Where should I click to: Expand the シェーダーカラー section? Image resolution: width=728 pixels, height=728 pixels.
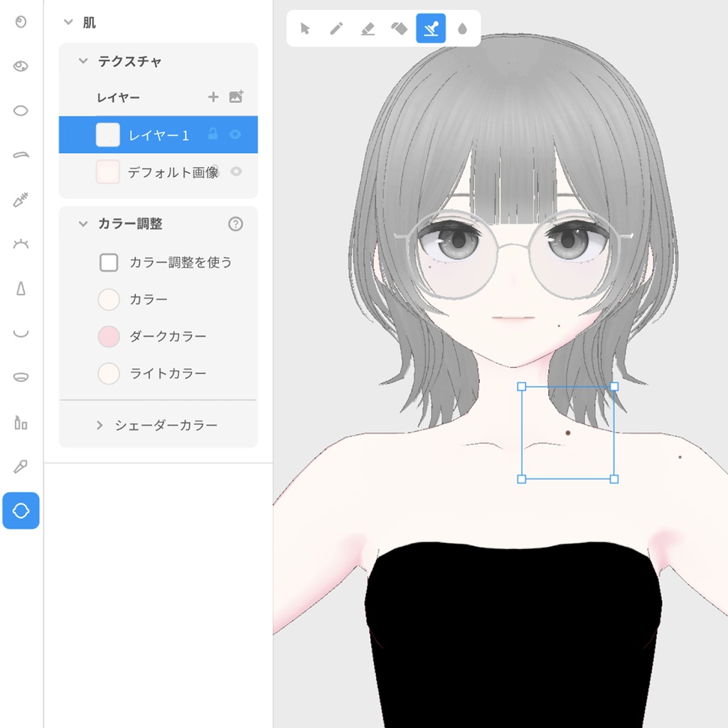click(100, 425)
